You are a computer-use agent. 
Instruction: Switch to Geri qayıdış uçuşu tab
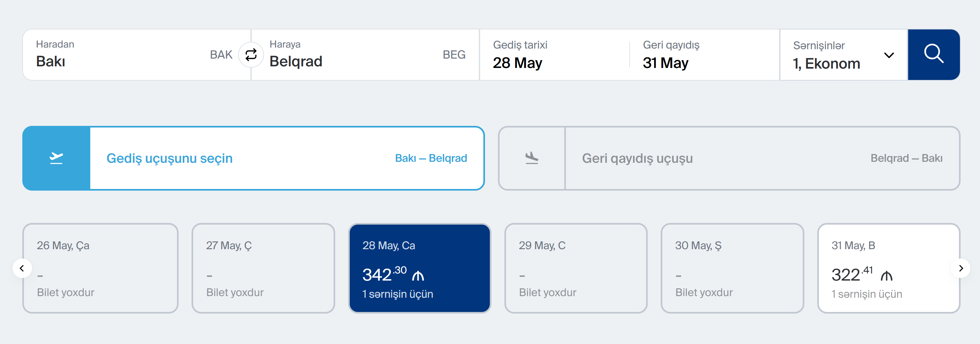coord(637,158)
